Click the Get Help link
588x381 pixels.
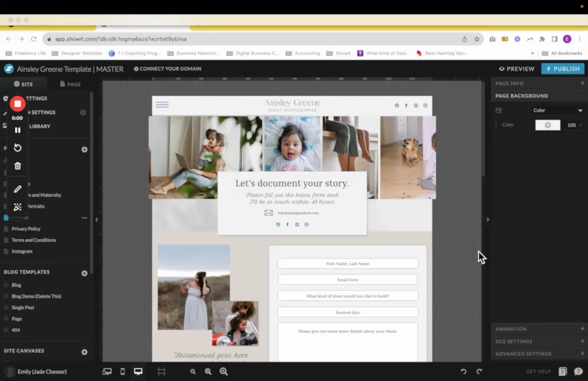[x=538, y=371]
